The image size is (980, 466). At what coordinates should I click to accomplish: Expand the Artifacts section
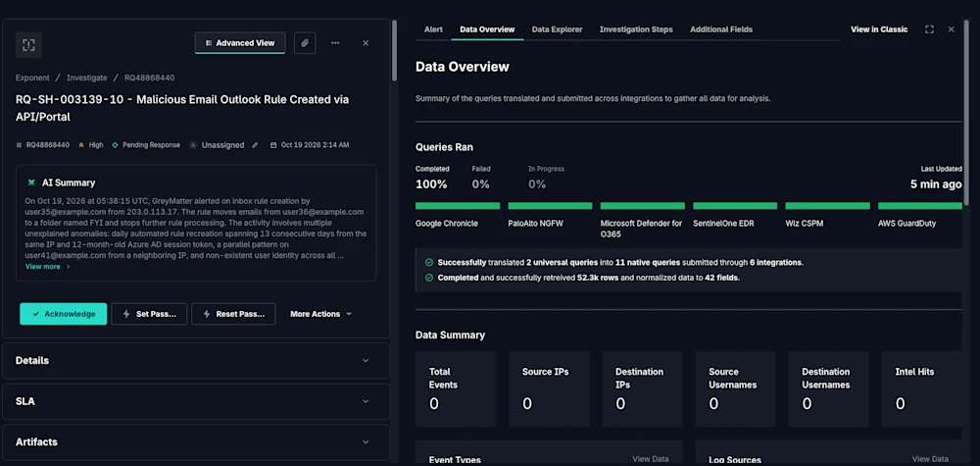(196, 442)
